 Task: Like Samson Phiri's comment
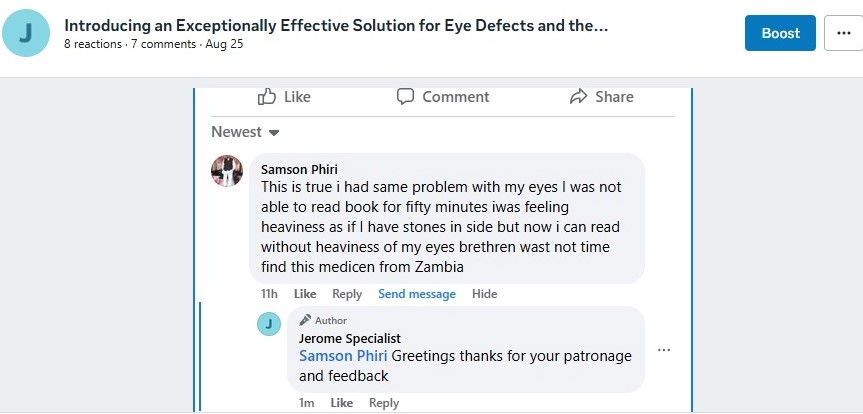[x=305, y=294]
